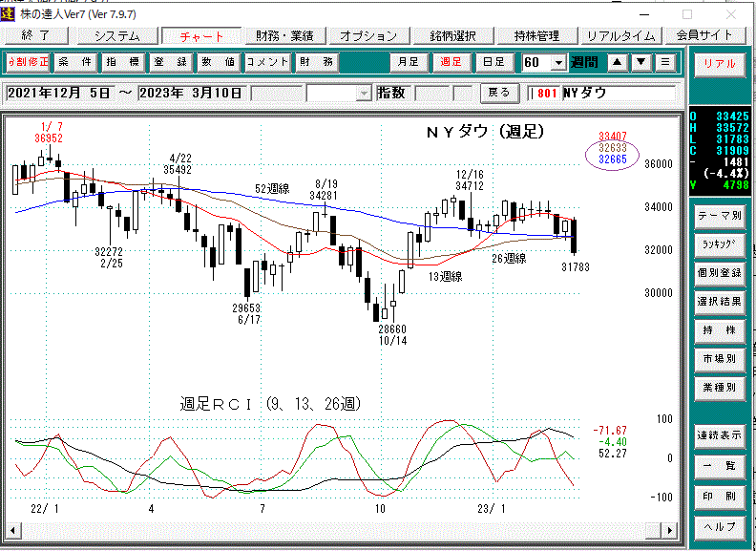Click the 条件 conditions toolbar button
Image resolution: width=756 pixels, height=551 pixels.
[74, 63]
